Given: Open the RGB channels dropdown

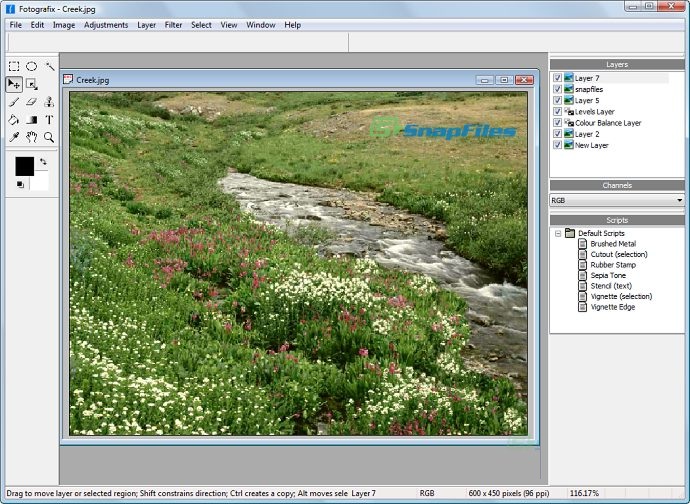Looking at the screenshot, I should tap(679, 200).
